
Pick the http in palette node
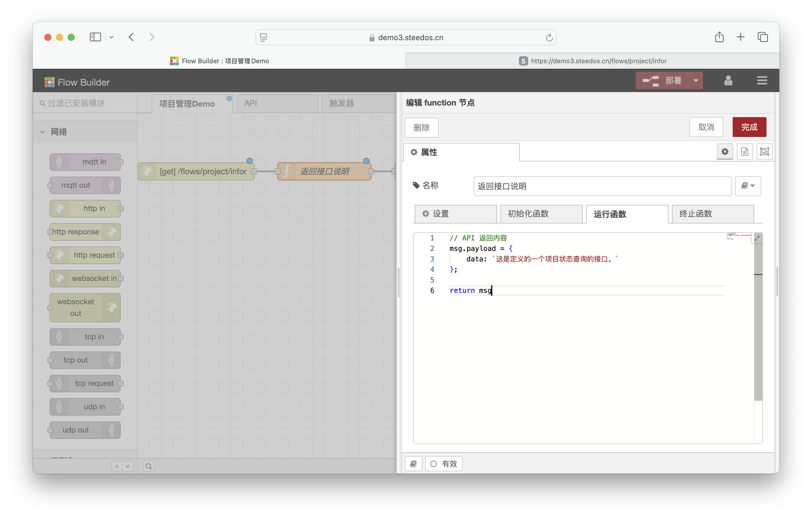click(85, 208)
